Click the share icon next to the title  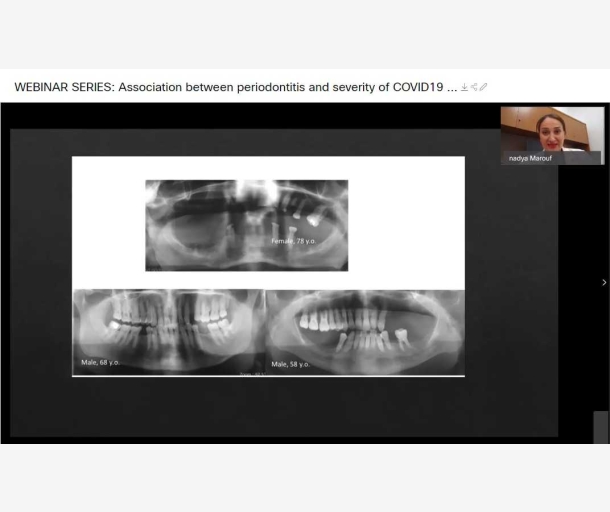[x=474, y=88]
